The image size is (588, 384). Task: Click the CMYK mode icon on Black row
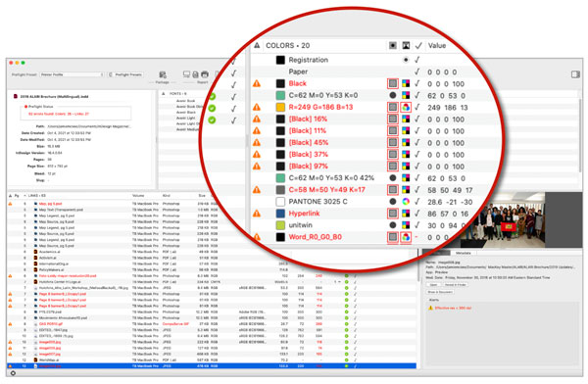(x=406, y=83)
